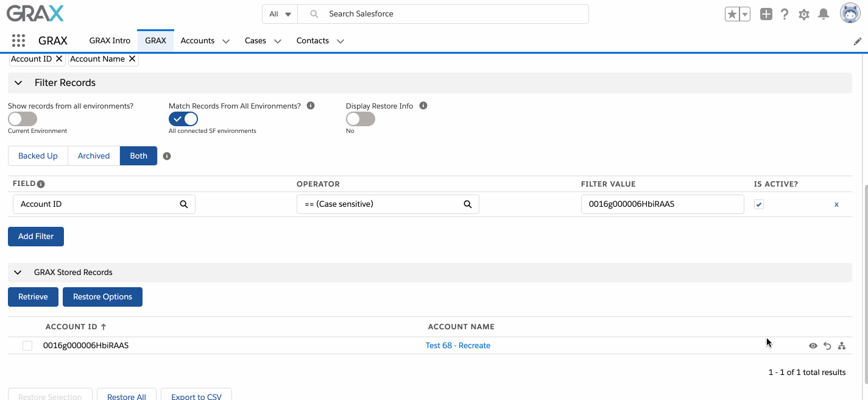This screenshot has width=868, height=400.
Task: Open the search scope All dropdown
Action: [280, 14]
